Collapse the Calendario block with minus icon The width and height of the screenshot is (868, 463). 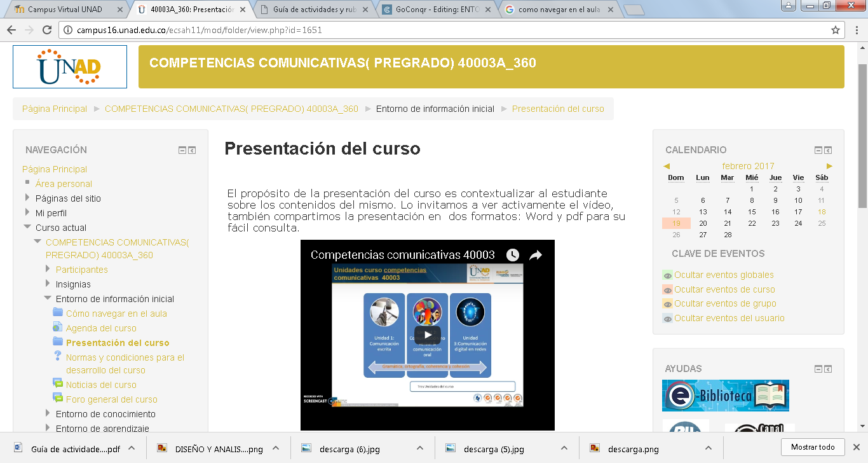[818, 150]
